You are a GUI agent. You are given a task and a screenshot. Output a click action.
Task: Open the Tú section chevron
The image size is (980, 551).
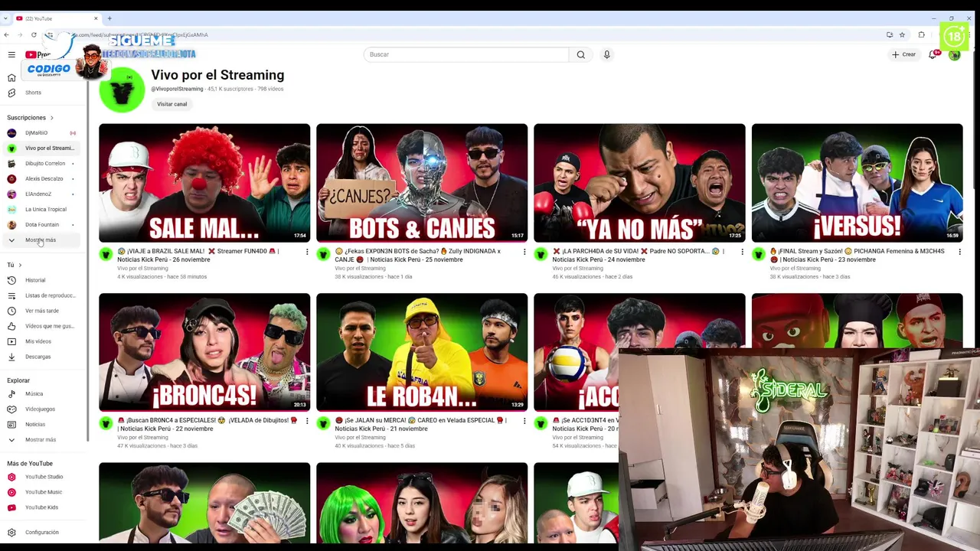(x=20, y=265)
